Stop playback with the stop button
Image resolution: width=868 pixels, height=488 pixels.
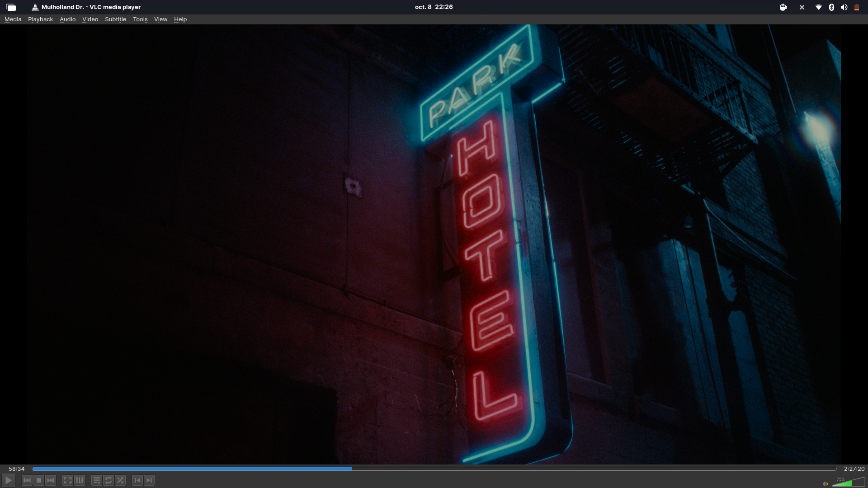click(39, 480)
